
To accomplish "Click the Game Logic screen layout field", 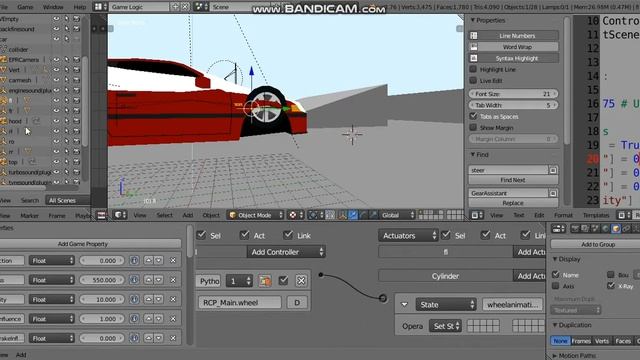I will tap(139, 7).
